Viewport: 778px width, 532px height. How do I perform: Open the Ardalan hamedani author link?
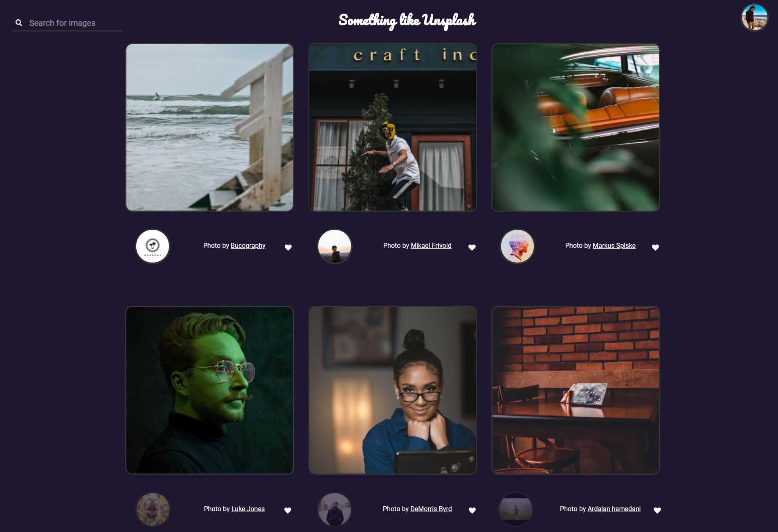[x=614, y=509]
